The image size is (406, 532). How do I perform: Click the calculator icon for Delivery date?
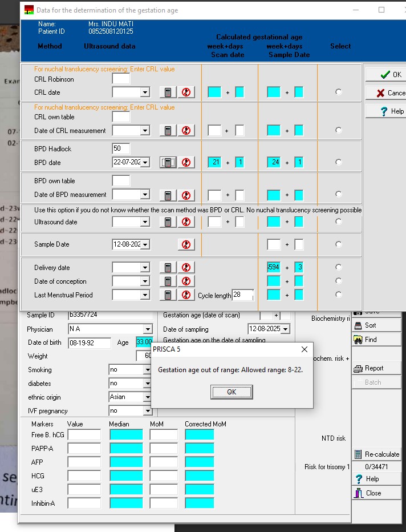pos(168,268)
